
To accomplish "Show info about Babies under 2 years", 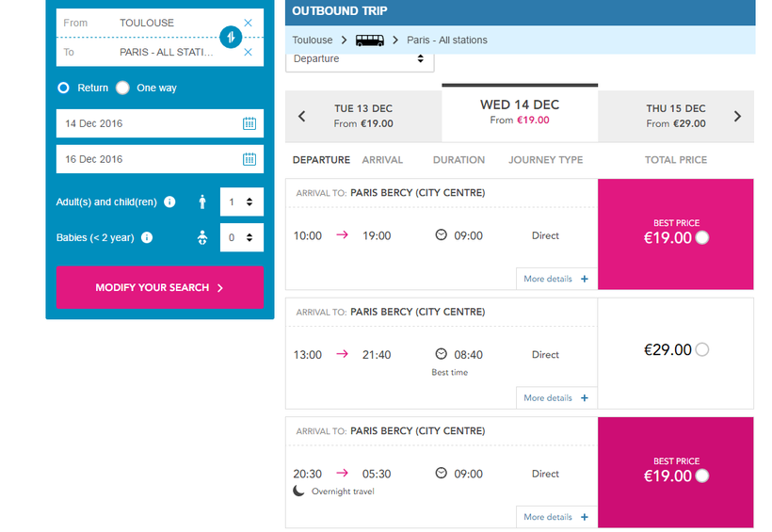I will (147, 237).
